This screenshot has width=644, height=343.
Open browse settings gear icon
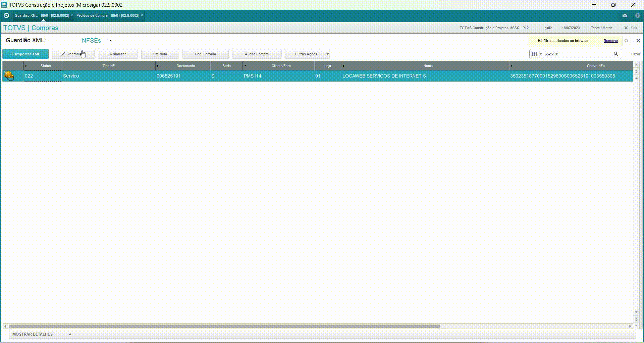pos(626,41)
